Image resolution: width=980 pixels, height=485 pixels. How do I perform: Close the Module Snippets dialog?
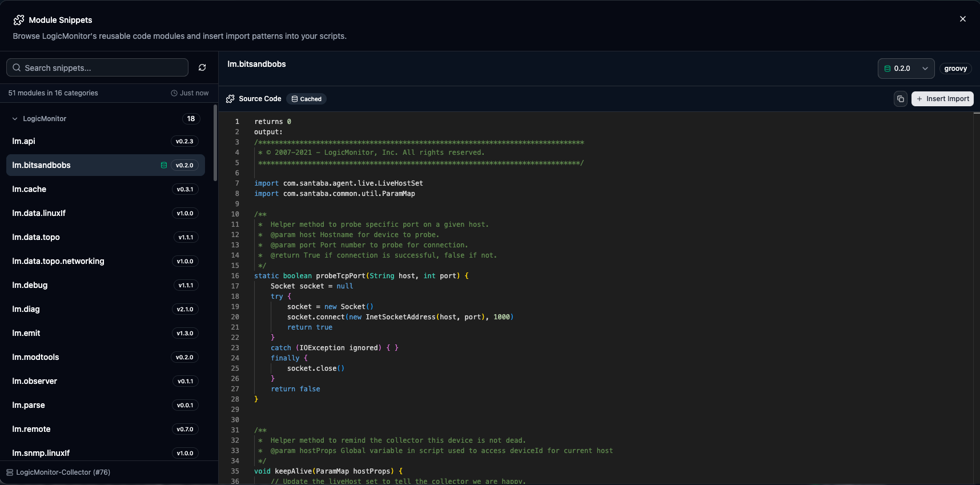(963, 19)
